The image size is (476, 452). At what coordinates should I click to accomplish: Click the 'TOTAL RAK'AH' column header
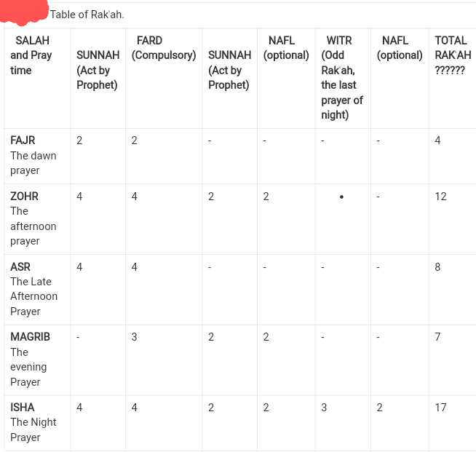coord(453,55)
